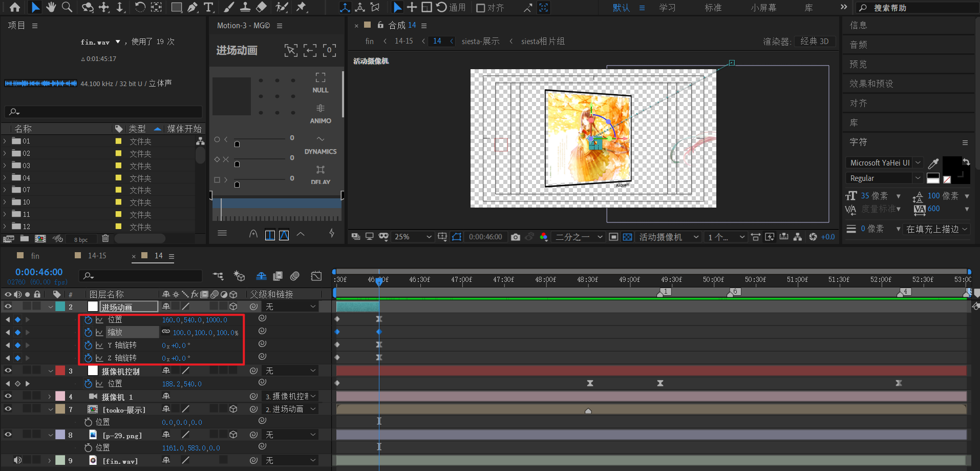Viewport: 980px width, 471px height.
Task: Select the Rectangle shape tool
Action: pyautogui.click(x=176, y=7)
